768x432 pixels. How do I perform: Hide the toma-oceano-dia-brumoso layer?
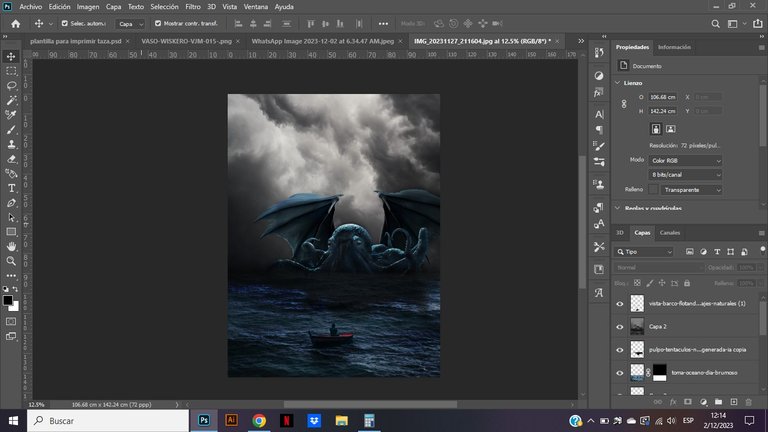pos(620,373)
